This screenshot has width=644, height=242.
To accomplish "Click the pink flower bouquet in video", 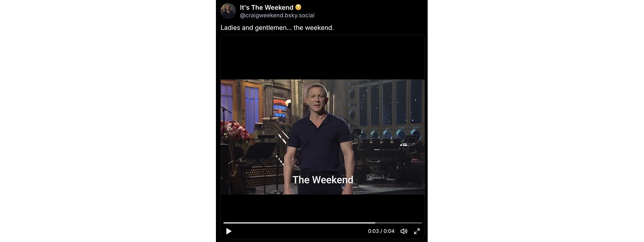I will pos(235,132).
